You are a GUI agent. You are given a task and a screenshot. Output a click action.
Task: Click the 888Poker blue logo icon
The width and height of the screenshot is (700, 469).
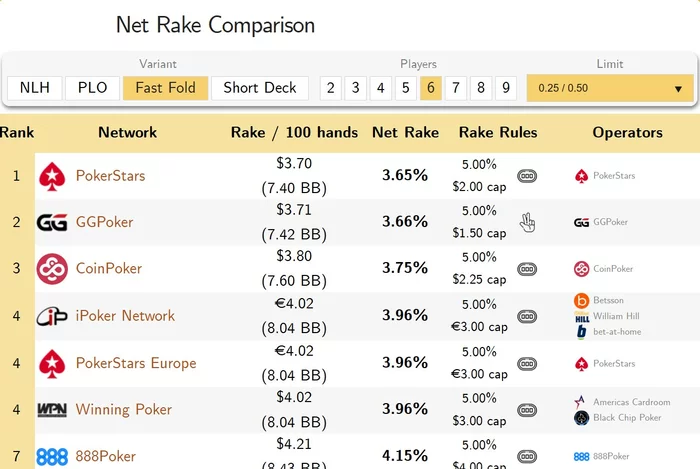click(x=52, y=457)
